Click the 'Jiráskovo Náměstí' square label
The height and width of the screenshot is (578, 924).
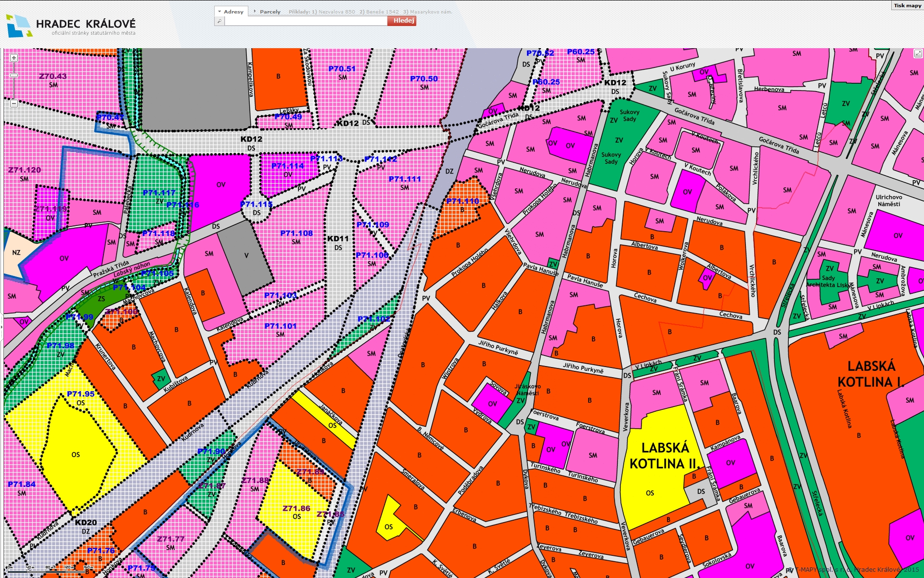coord(527,390)
